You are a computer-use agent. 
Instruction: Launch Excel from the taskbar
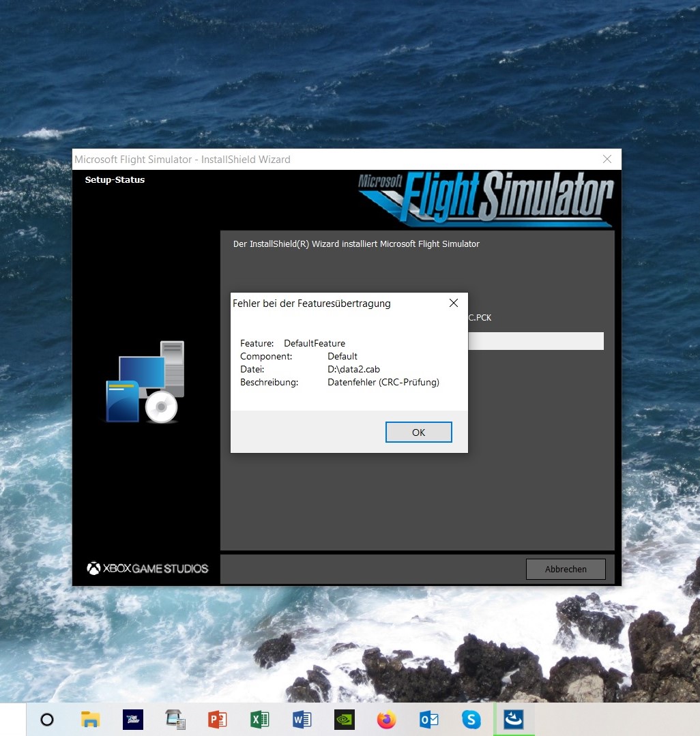[x=260, y=719]
